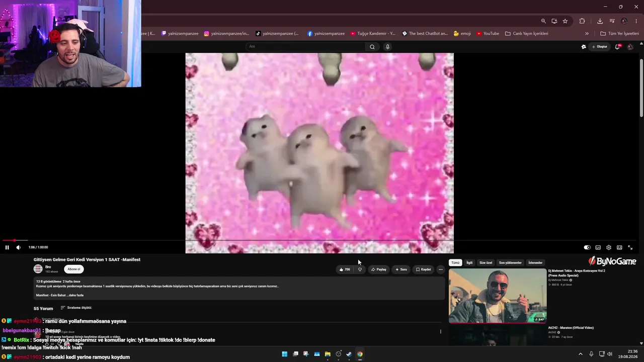Open the Facebook yalnizsempanzee bookmark
The image size is (644, 362).
pyautogui.click(x=326, y=34)
